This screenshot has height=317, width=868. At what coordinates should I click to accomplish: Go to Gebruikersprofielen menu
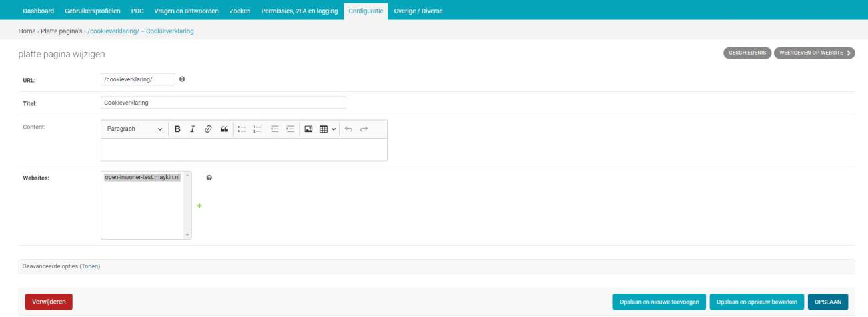93,11
